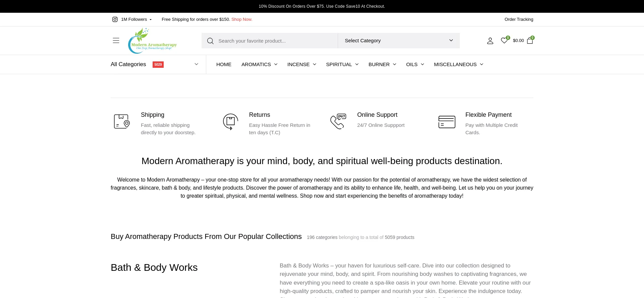Click the Returns box icon
This screenshot has width=644, height=298.
(230, 121)
